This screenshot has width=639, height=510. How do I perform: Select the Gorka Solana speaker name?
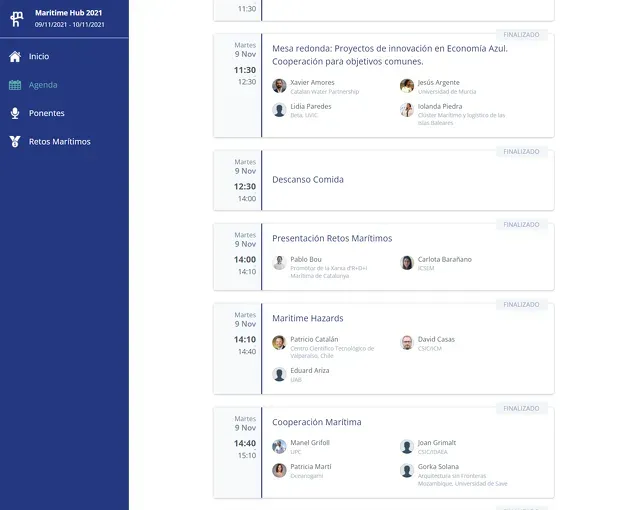438,467
